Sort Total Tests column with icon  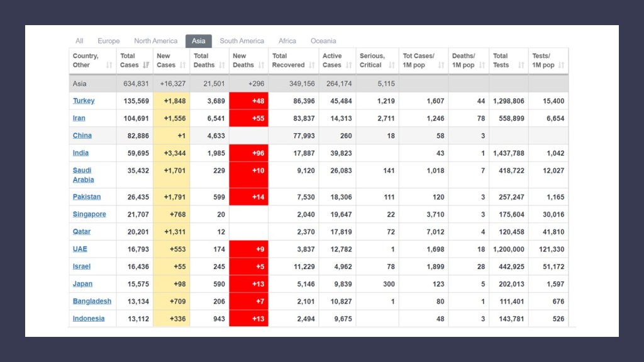pyautogui.click(x=521, y=65)
